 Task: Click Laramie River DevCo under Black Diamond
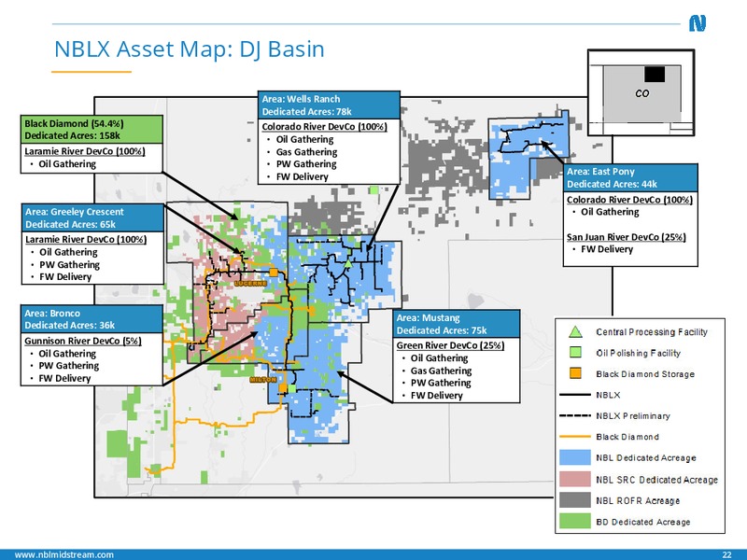click(85, 151)
